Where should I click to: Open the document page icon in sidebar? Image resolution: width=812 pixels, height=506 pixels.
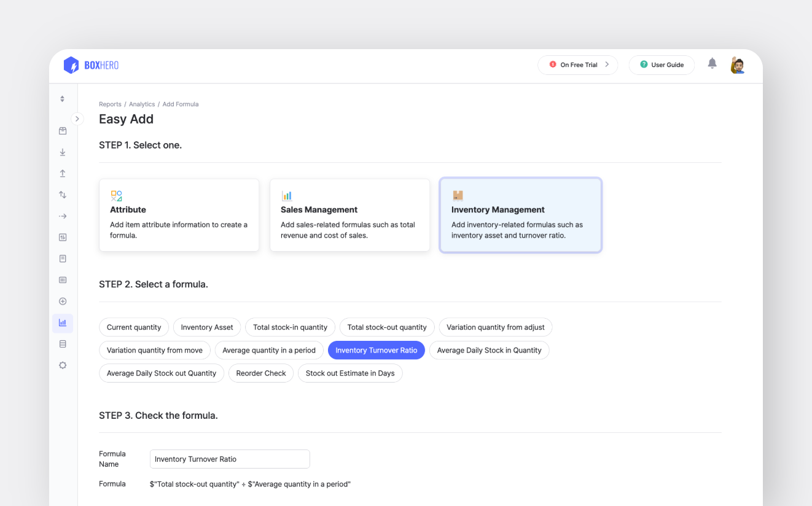click(x=63, y=259)
